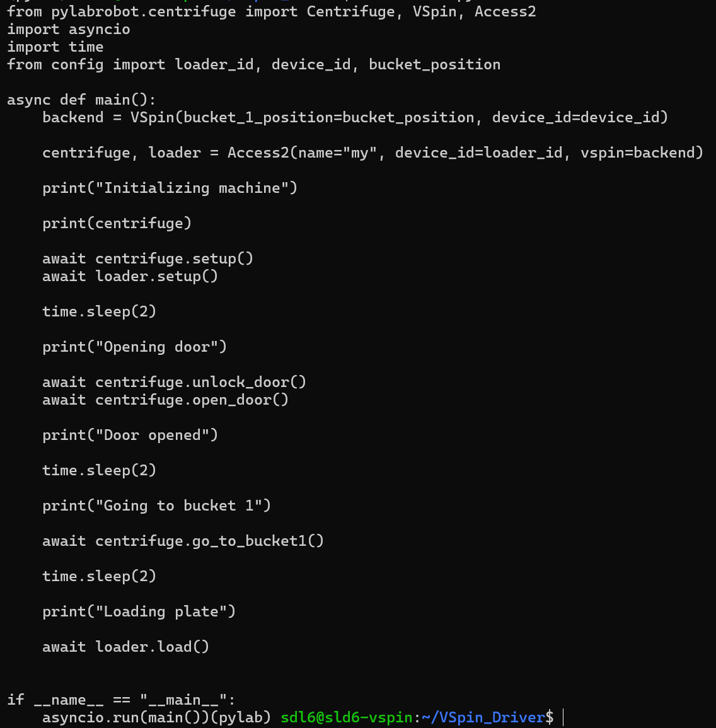Click the 'await centrifuge.unlock_door()' line
The width and height of the screenshot is (716, 728).
tap(174, 382)
